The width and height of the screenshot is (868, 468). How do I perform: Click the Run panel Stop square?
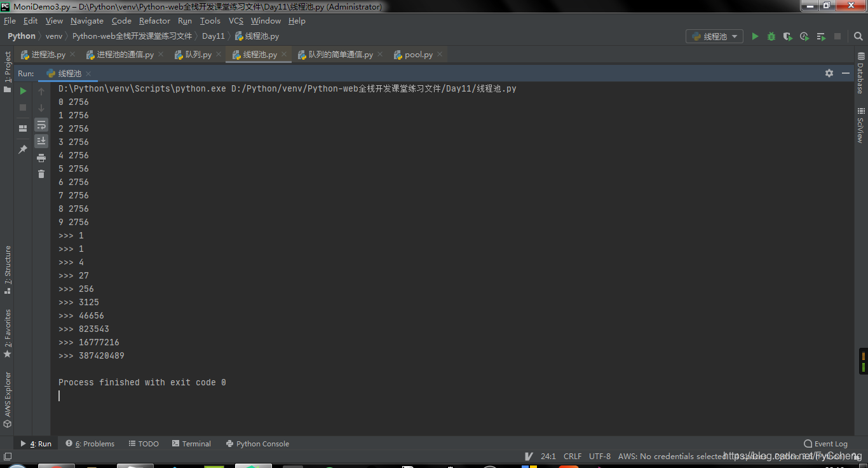23,107
